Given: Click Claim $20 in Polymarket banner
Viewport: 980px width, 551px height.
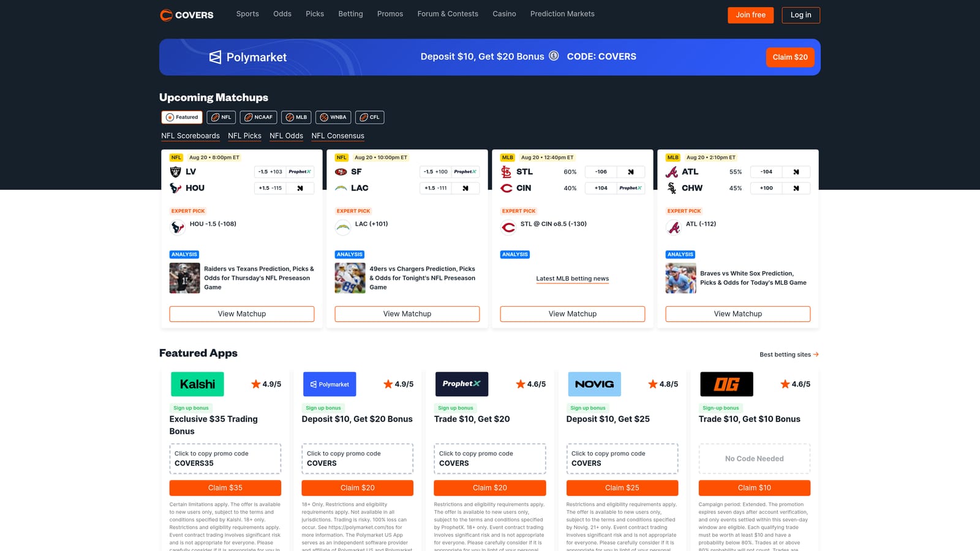Looking at the screenshot, I should coord(790,57).
